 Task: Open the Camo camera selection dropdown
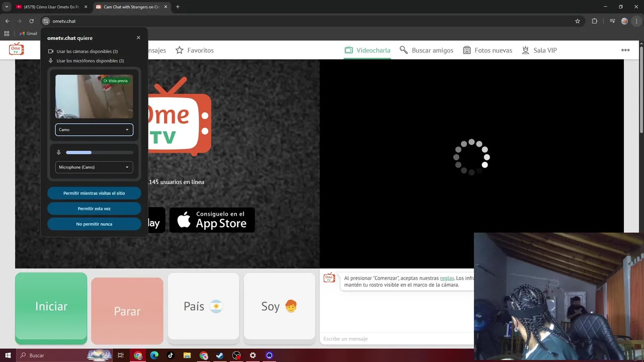pos(94,130)
